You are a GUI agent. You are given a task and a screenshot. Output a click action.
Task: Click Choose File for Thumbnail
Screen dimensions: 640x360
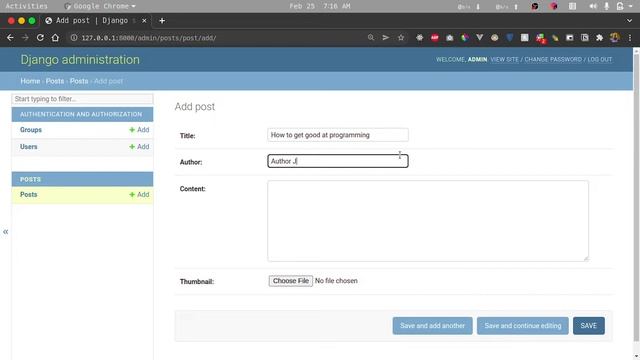(x=291, y=281)
